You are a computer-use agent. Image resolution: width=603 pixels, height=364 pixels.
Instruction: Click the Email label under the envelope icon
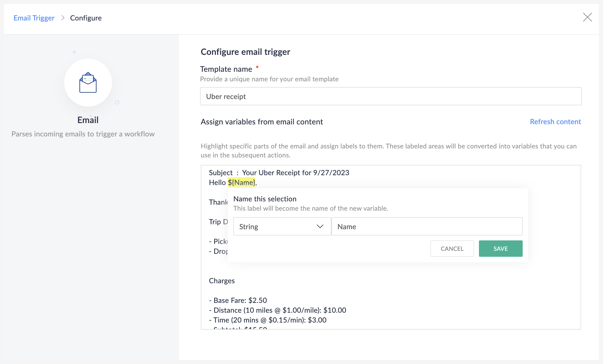pos(87,120)
